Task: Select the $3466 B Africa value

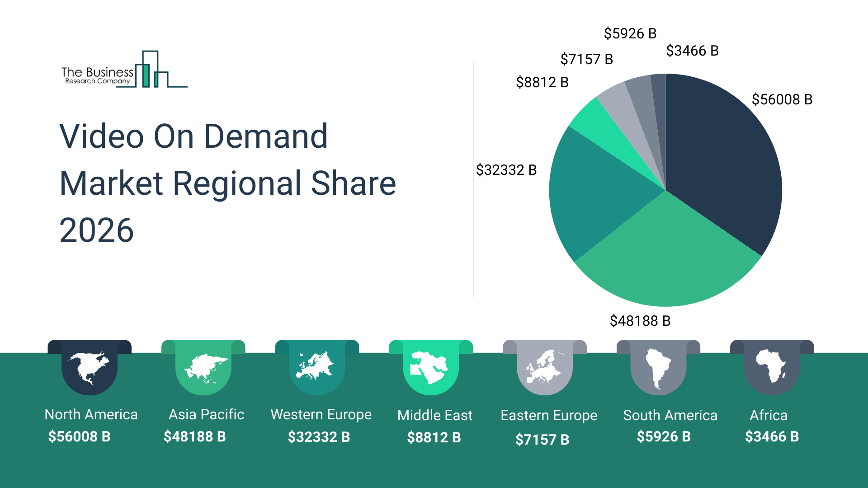Action: pos(772,436)
